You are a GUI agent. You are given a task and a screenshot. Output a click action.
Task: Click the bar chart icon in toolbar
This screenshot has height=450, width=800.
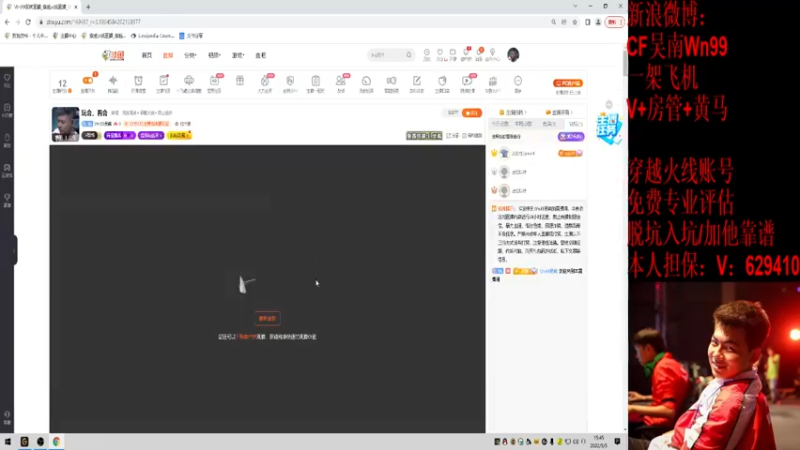coord(492,81)
